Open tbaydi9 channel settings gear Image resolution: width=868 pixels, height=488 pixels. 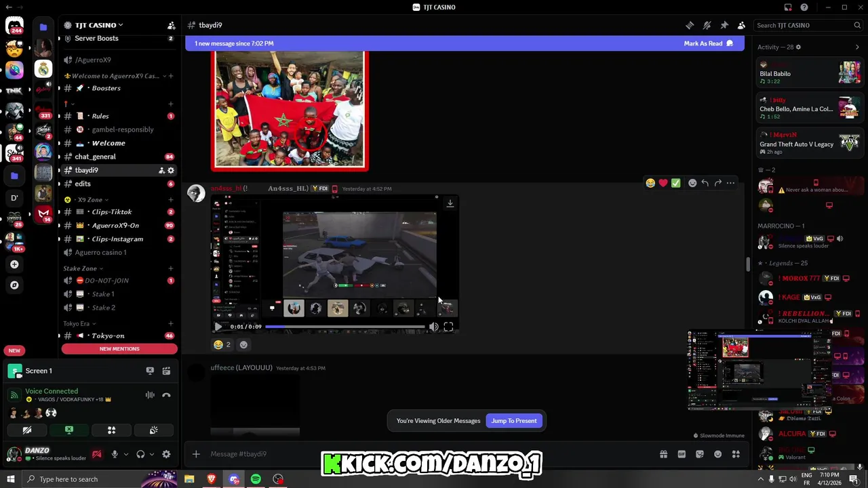pyautogui.click(x=171, y=171)
